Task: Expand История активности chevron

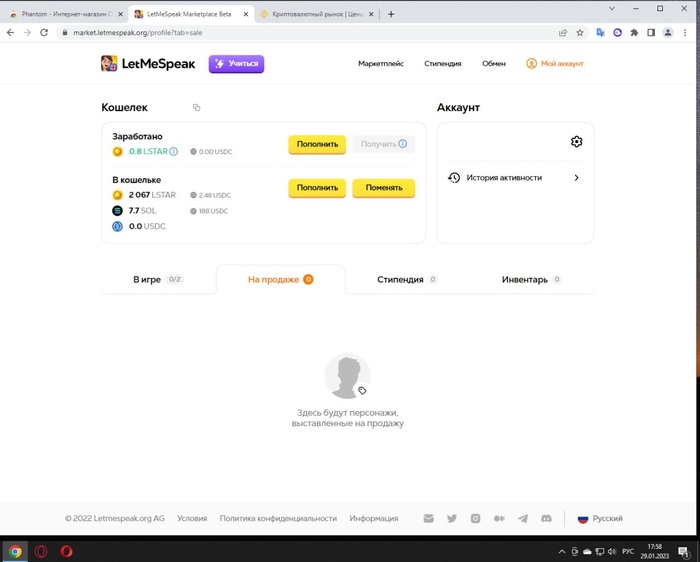Action: pos(576,178)
